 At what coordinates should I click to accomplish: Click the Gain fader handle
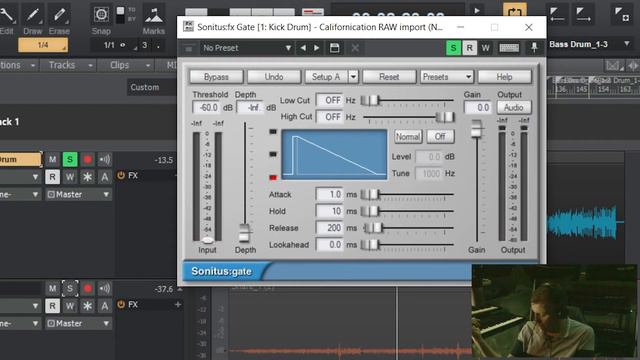point(476,129)
